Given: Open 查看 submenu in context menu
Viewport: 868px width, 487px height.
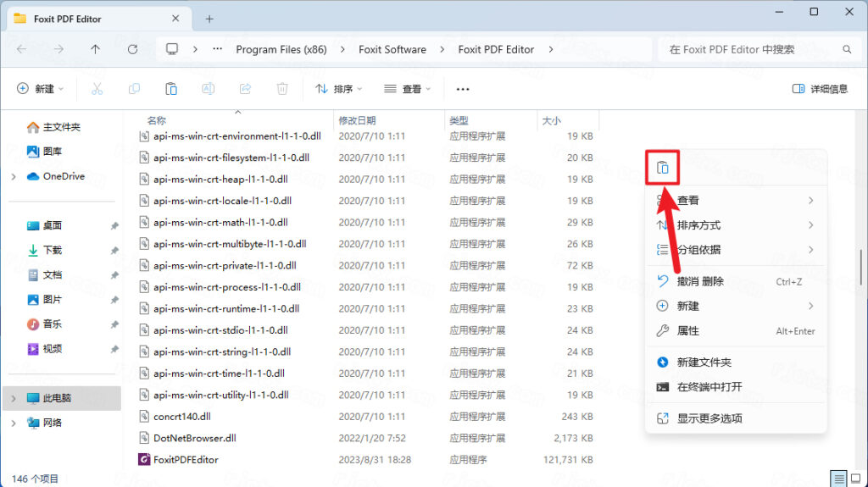Looking at the screenshot, I should [736, 201].
